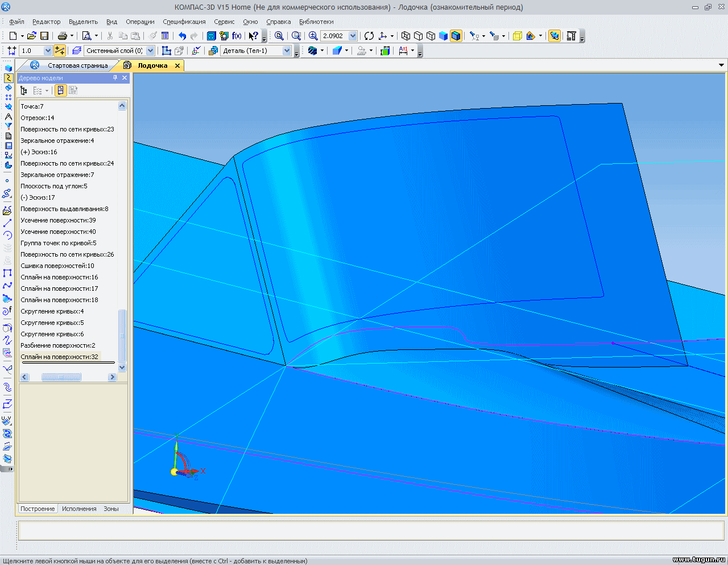The height and width of the screenshot is (565, 728).
Task: Open the Variables f(x) icon
Action: (x=237, y=36)
